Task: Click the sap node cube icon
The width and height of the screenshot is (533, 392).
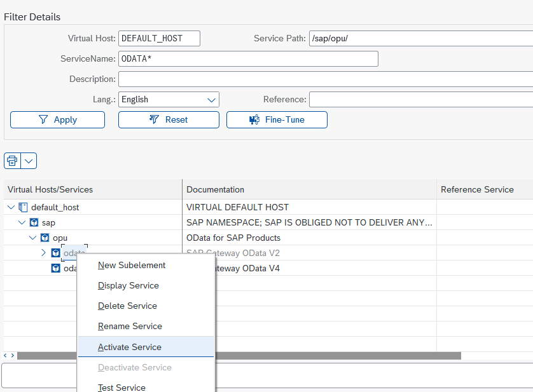Action: (34, 222)
